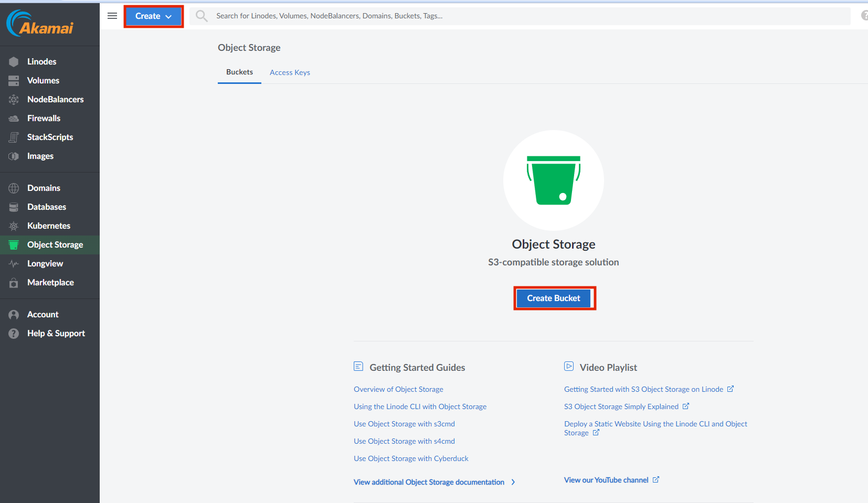Click the Video Playlist play icon
This screenshot has height=503, width=868.
569,366
